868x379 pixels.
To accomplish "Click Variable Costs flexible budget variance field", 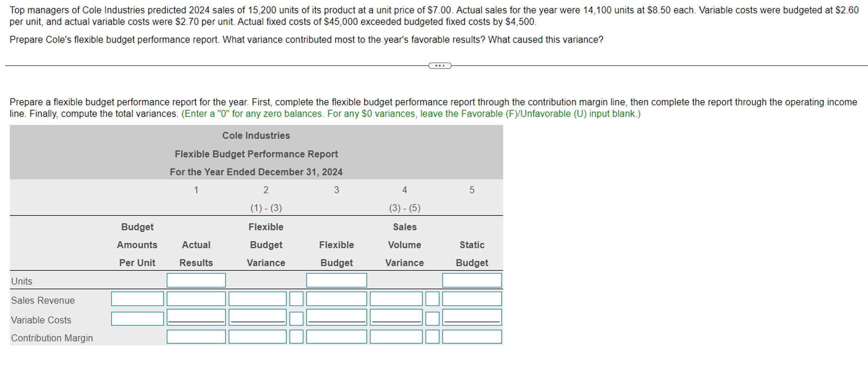I will 258,318.
